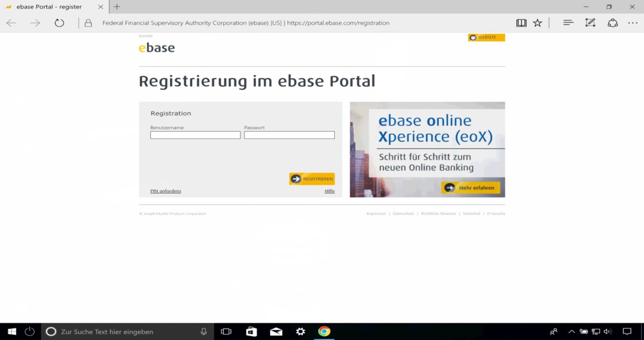
Task: Click the PIN anfordern link
Action: [165, 191]
